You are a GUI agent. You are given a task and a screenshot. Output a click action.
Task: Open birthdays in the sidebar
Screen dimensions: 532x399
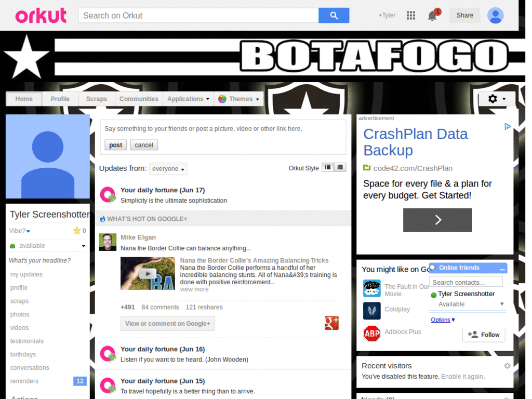pyautogui.click(x=23, y=354)
